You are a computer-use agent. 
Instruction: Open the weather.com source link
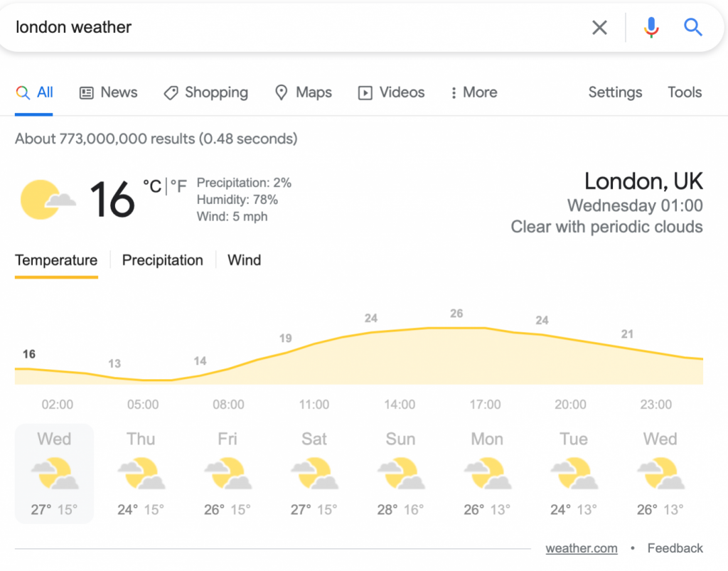[582, 548]
